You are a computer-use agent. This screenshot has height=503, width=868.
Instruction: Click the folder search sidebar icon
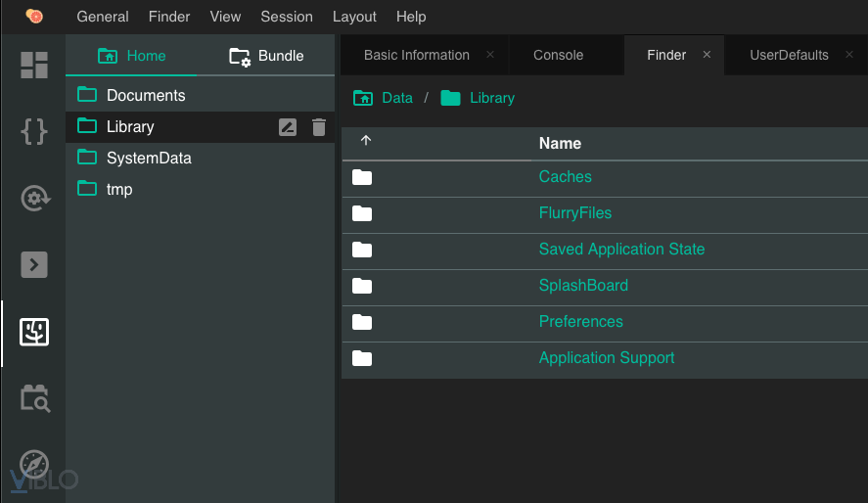coord(34,398)
